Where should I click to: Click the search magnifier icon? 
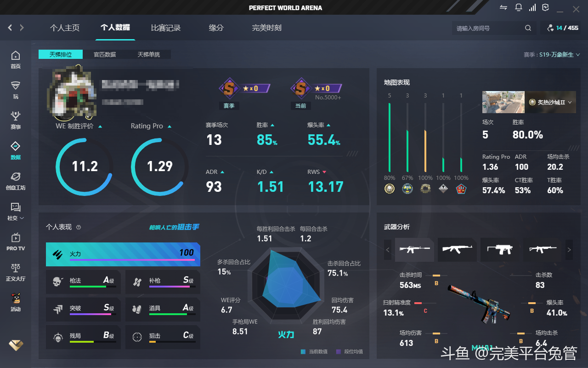[x=528, y=28]
